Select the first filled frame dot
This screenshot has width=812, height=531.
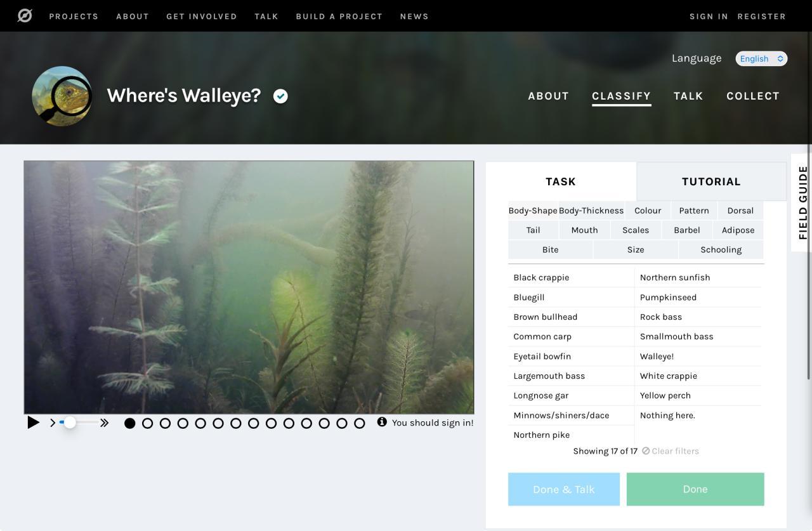tap(130, 423)
